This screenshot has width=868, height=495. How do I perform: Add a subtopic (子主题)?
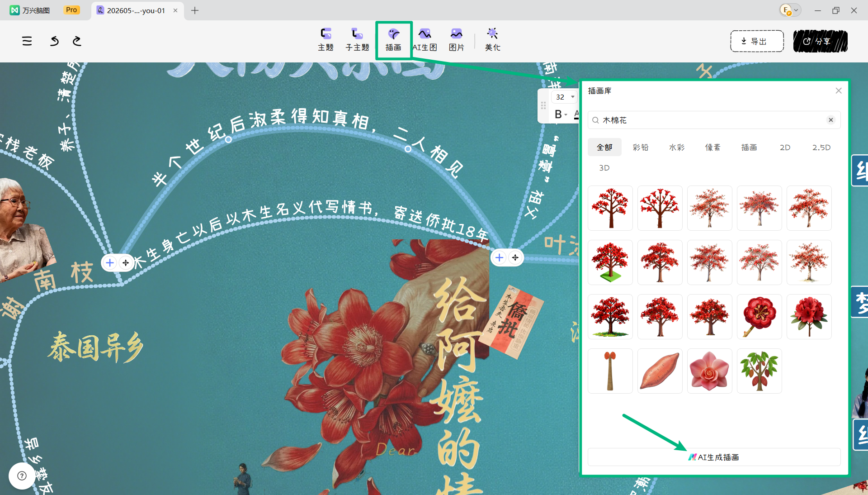[357, 40]
